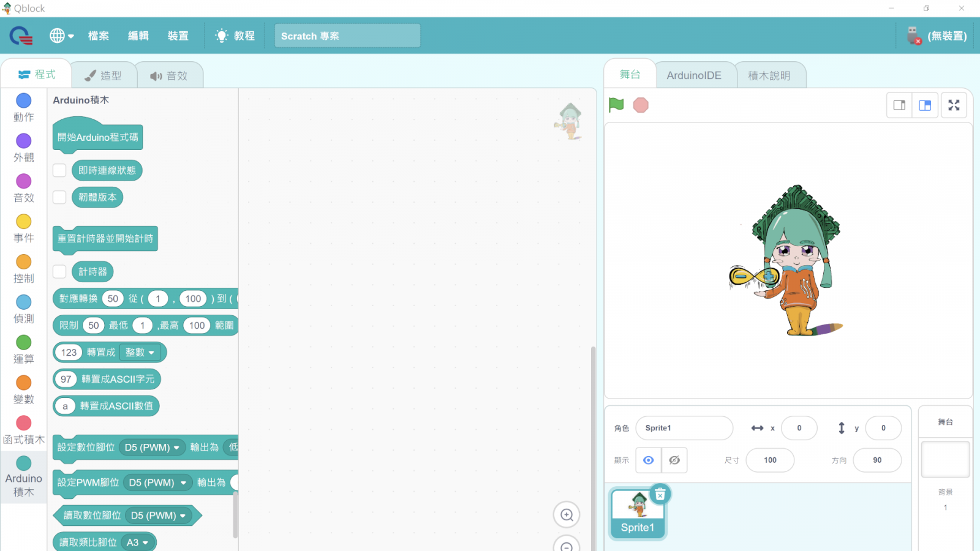Select the 函式積木 my blocks category
The height and width of the screenshot is (551, 980).
click(24, 431)
